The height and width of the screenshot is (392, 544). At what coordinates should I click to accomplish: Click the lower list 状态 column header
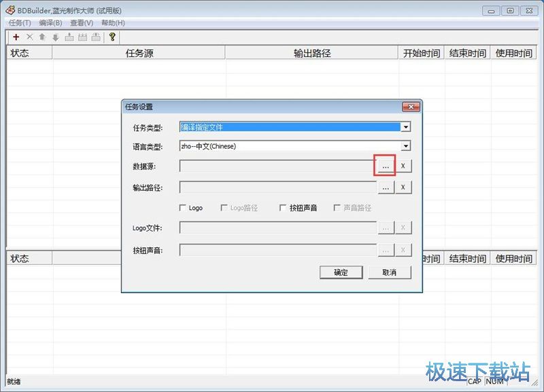(x=29, y=258)
